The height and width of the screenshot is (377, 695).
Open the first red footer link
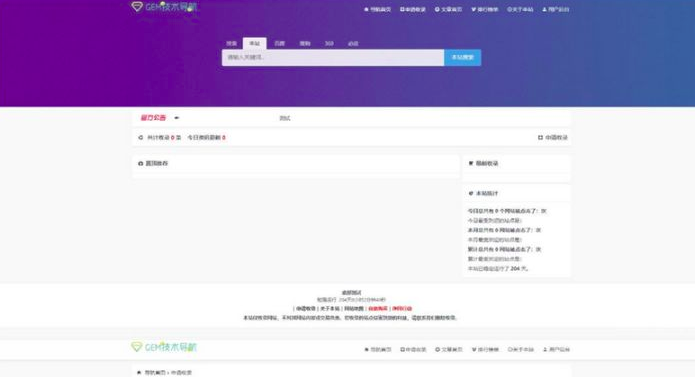[x=378, y=309]
